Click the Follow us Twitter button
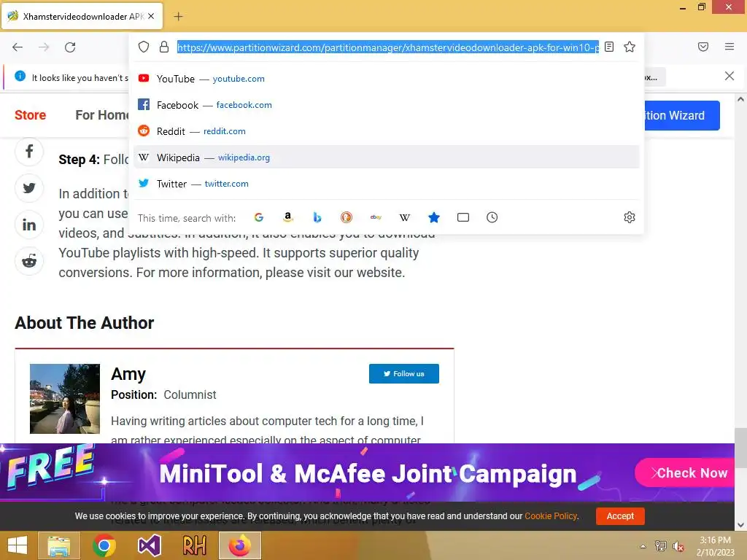747x560 pixels. pyautogui.click(x=404, y=374)
